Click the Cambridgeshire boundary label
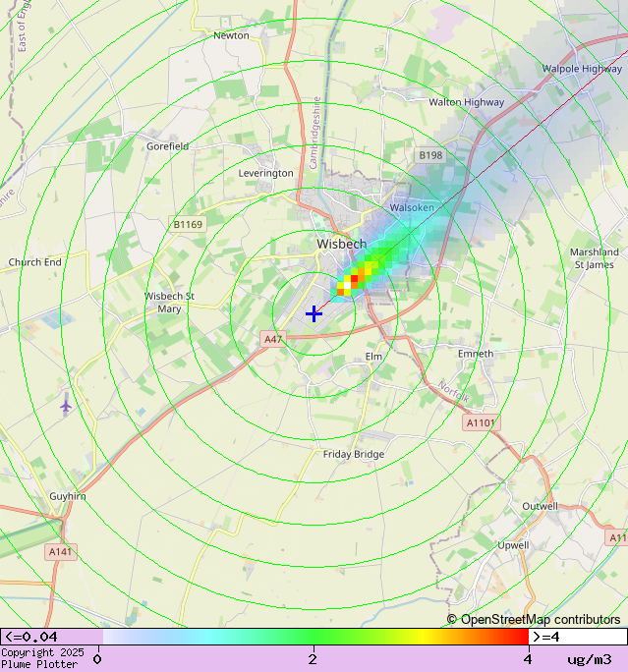The height and width of the screenshot is (672, 628). tap(314, 133)
